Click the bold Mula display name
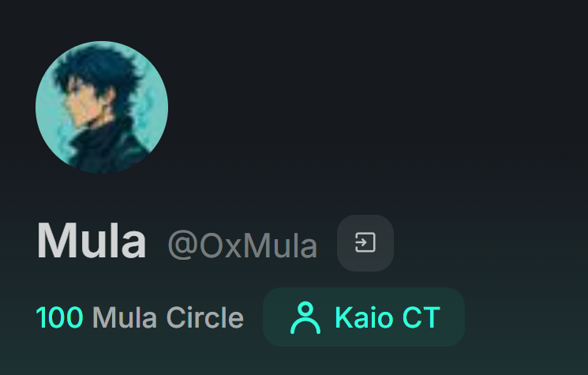The image size is (588, 375). point(92,241)
